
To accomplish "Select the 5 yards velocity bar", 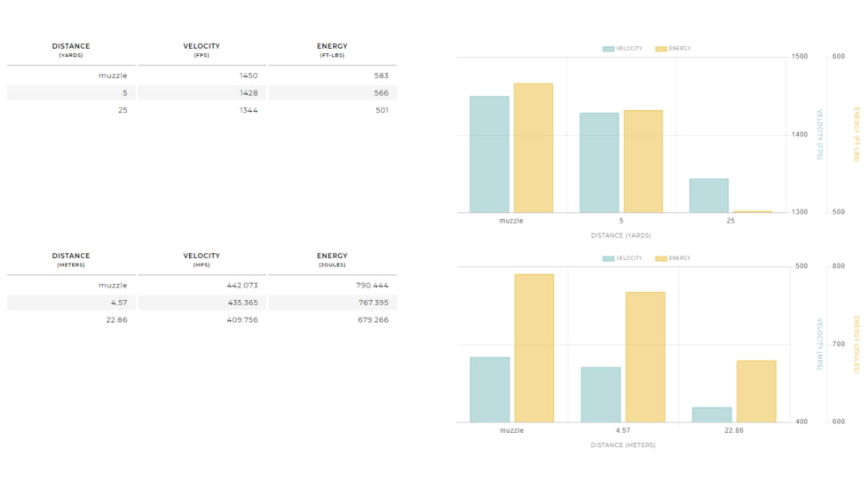I will [599, 162].
